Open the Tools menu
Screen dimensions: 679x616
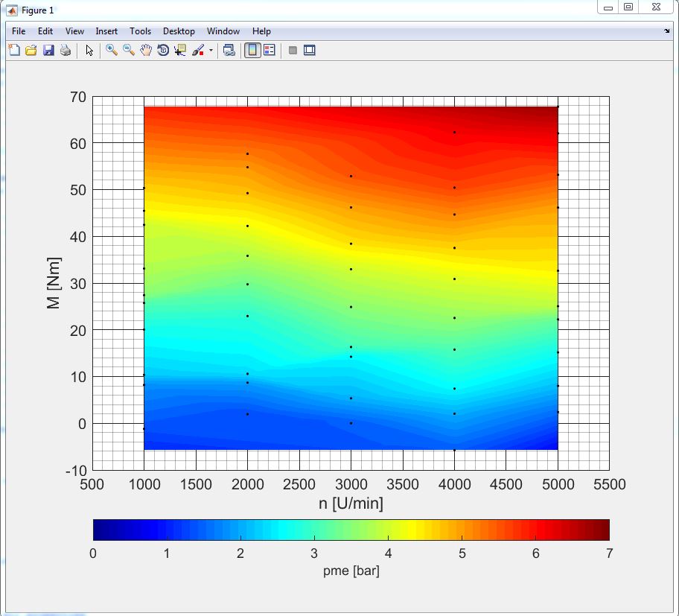tap(140, 31)
